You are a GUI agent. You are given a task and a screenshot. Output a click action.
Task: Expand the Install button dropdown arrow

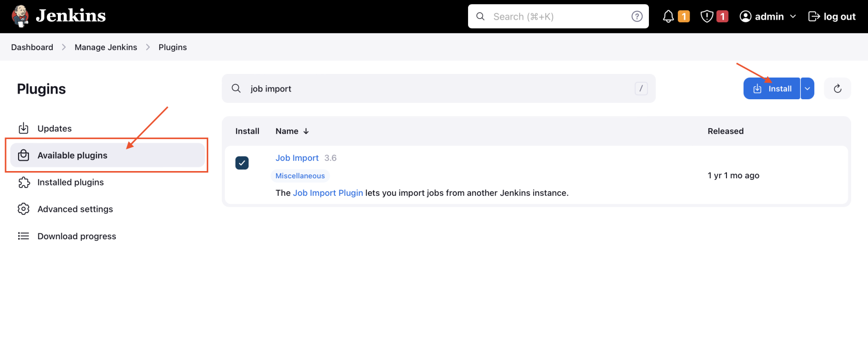[x=807, y=88]
